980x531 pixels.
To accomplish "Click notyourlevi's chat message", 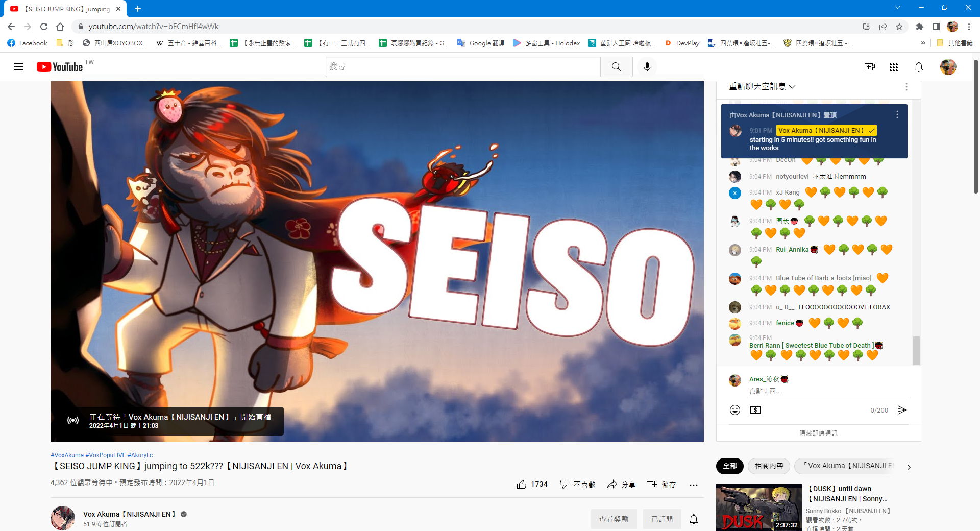I will click(x=839, y=177).
